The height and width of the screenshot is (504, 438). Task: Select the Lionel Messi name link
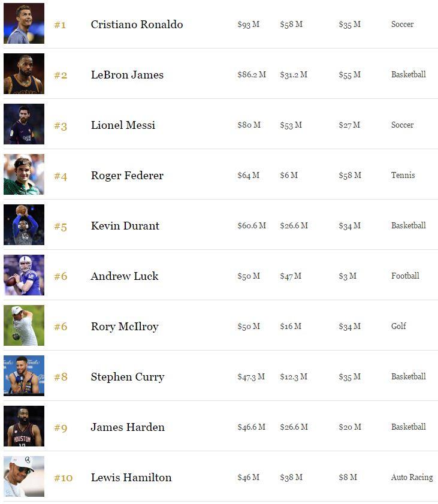123,125
